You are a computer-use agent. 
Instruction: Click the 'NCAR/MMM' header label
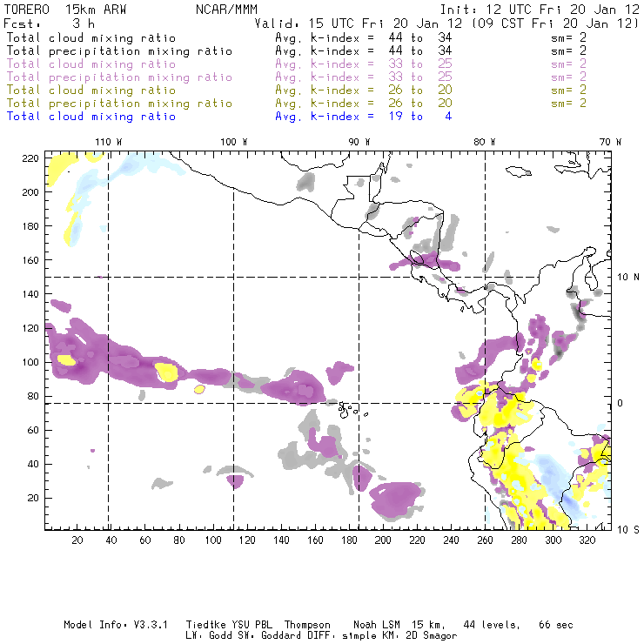point(227,10)
